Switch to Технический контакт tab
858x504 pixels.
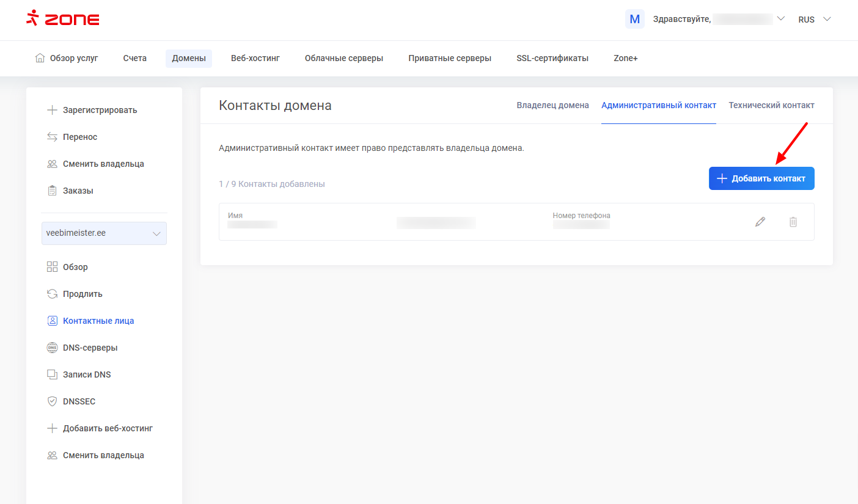tap(771, 105)
